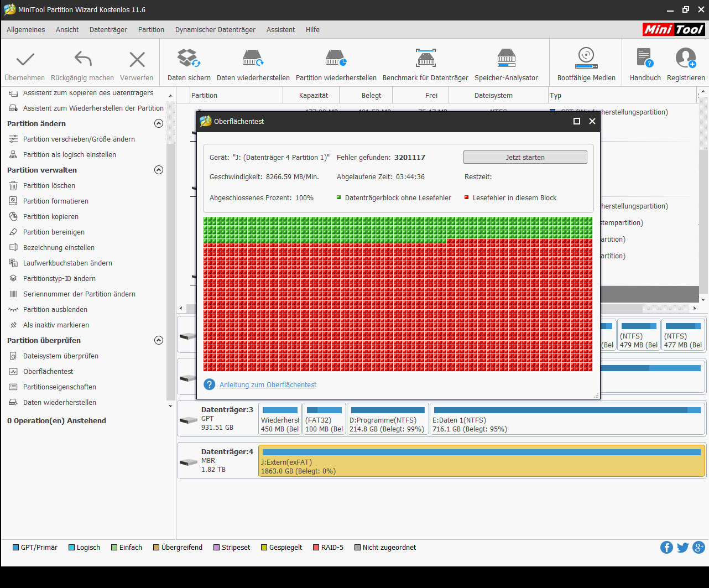
Task: Click the Jetzt starten button
Action: coord(525,157)
